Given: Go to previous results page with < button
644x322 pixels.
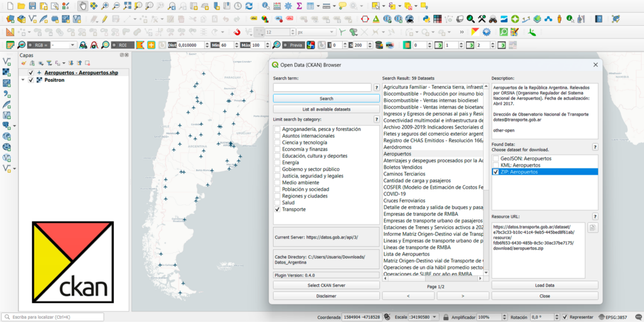Looking at the screenshot, I should [x=408, y=296].
